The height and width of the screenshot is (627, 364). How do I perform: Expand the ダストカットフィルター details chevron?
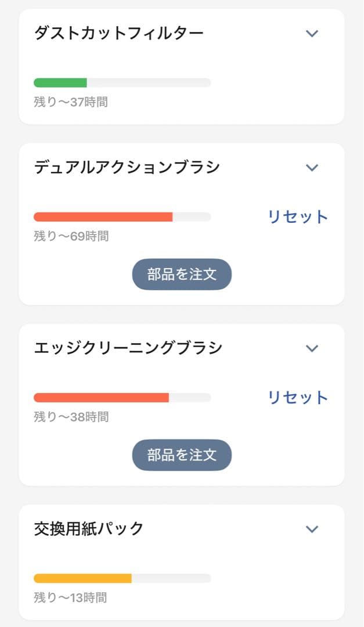(x=312, y=33)
